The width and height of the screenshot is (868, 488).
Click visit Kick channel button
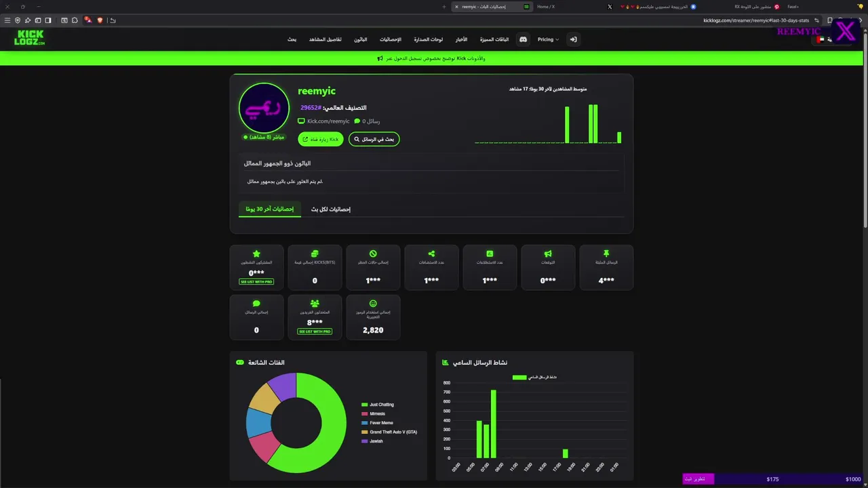pos(321,139)
